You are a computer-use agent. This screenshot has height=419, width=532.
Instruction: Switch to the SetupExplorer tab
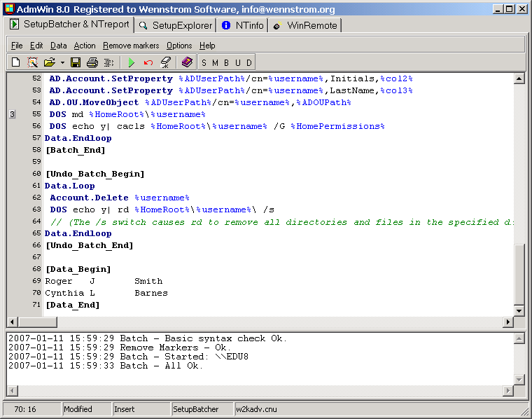175,25
